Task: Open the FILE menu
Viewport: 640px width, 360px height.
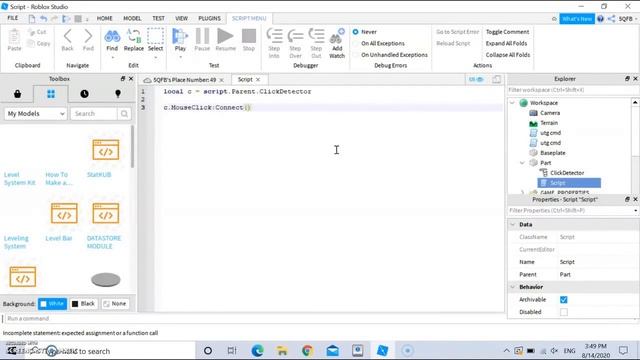Action: (13, 18)
